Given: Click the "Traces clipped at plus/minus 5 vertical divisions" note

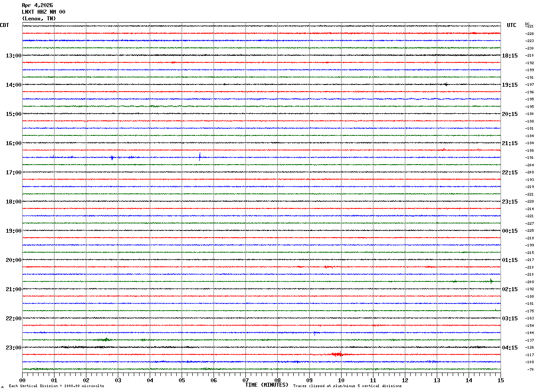Looking at the screenshot, I should (x=347, y=386).
